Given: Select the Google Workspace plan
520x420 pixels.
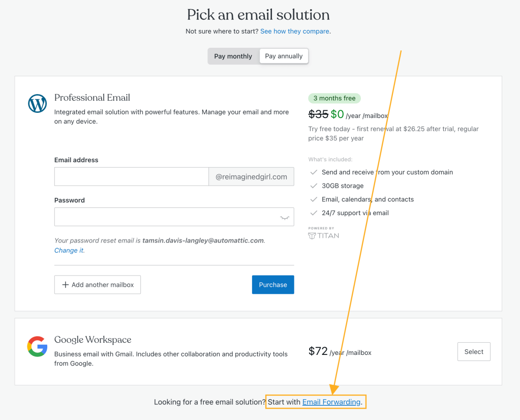Looking at the screenshot, I should pos(474,352).
